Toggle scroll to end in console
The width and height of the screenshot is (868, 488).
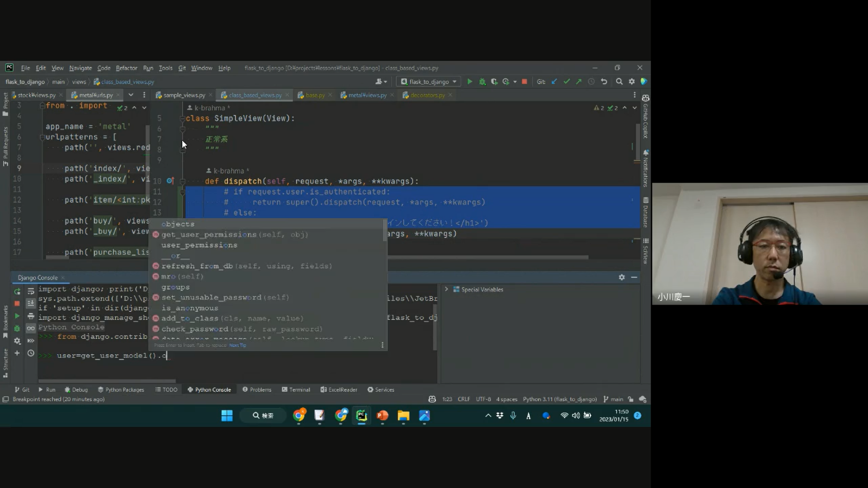[x=31, y=303]
